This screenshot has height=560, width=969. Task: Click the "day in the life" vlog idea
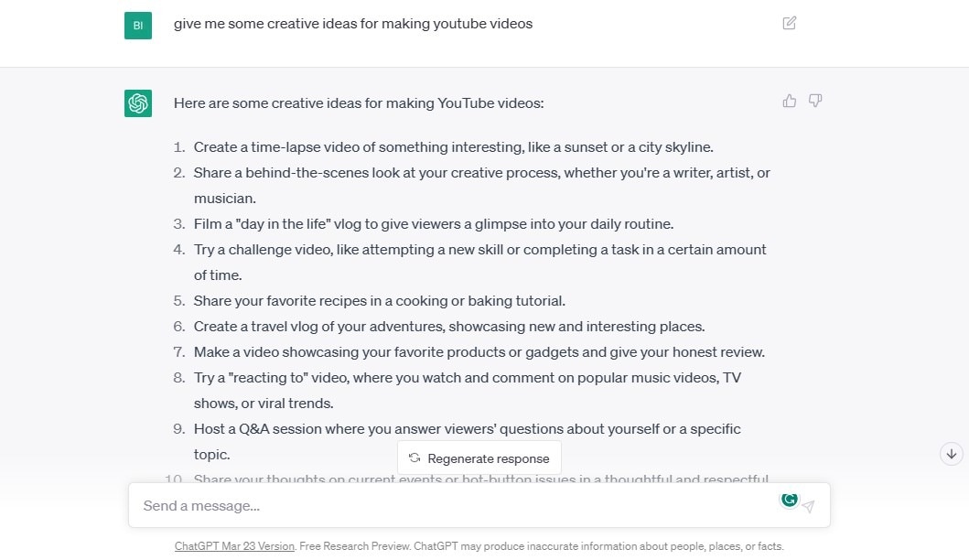tap(434, 224)
